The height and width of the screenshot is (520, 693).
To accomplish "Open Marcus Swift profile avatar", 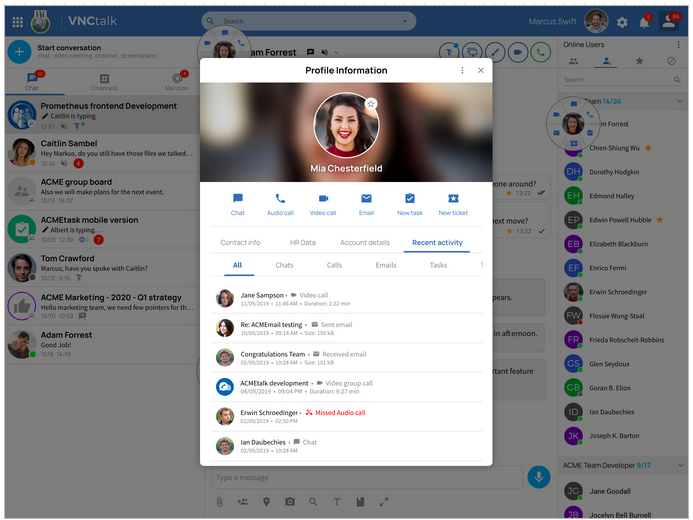I will click(596, 21).
